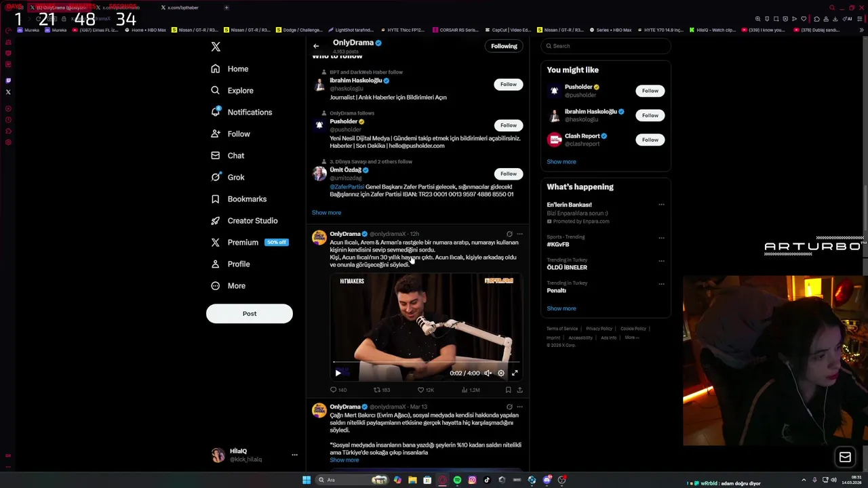Image resolution: width=868 pixels, height=488 pixels.
Task: Follow Pusholder in the Who to follow list
Action: (509, 125)
